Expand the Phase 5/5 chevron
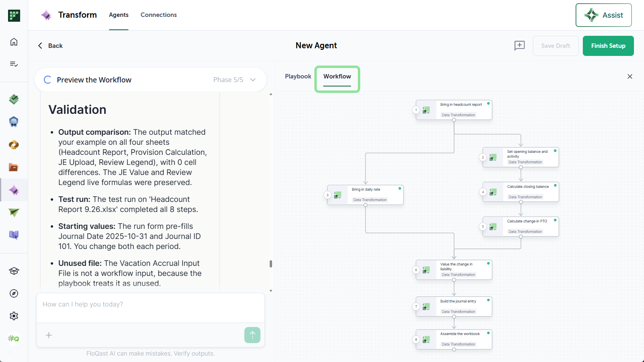Screen dimensions: 644x362 point(253,80)
